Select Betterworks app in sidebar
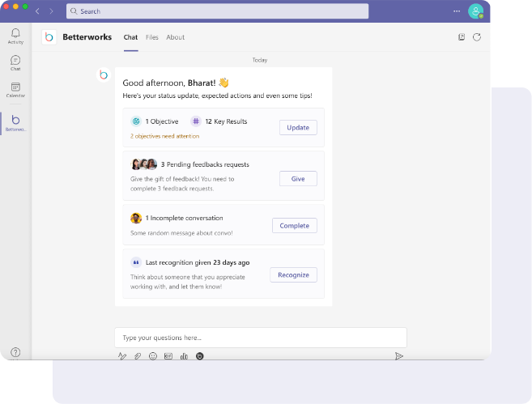Image resolution: width=532 pixels, height=404 pixels. (x=15, y=123)
